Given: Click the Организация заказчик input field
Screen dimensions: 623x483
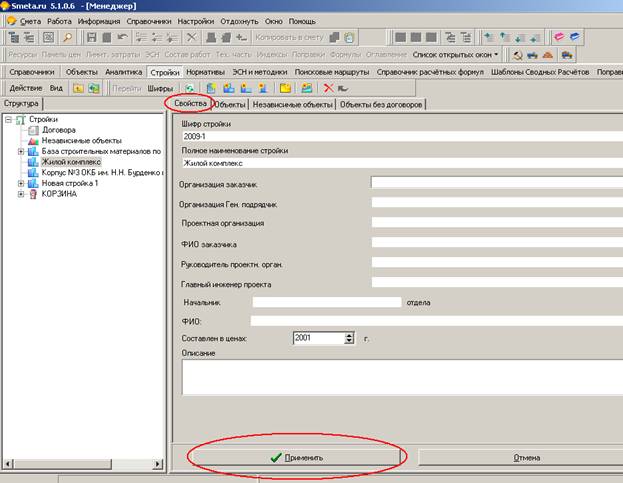Looking at the screenshot, I should [x=497, y=183].
